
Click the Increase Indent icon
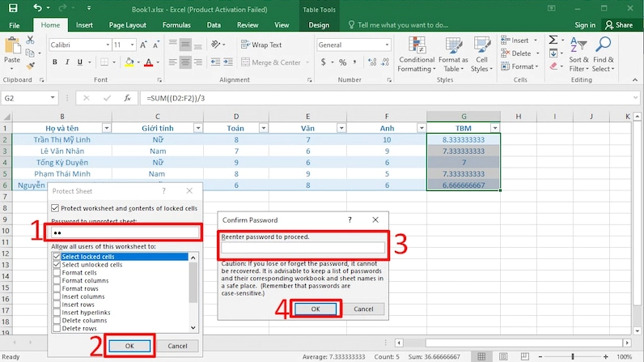[228, 62]
